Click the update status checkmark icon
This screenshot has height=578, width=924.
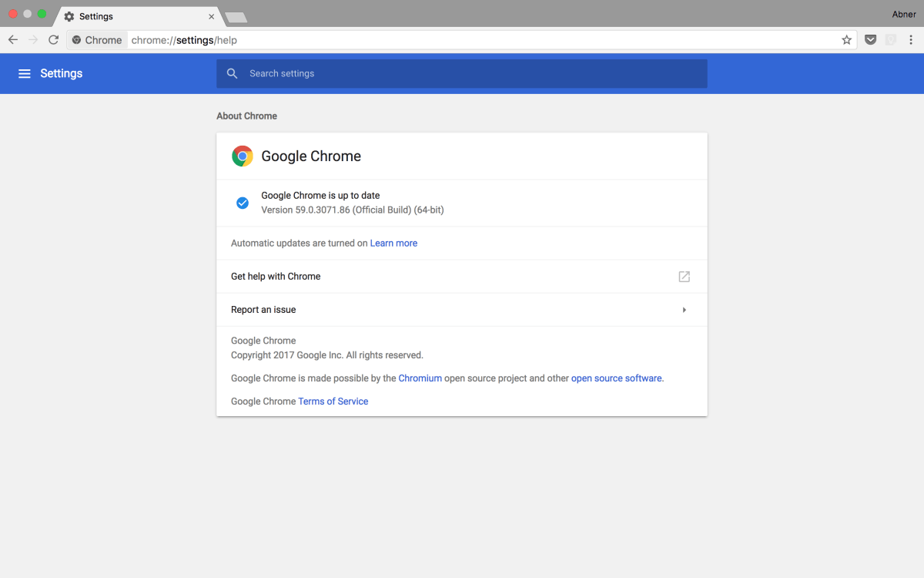pyautogui.click(x=242, y=202)
